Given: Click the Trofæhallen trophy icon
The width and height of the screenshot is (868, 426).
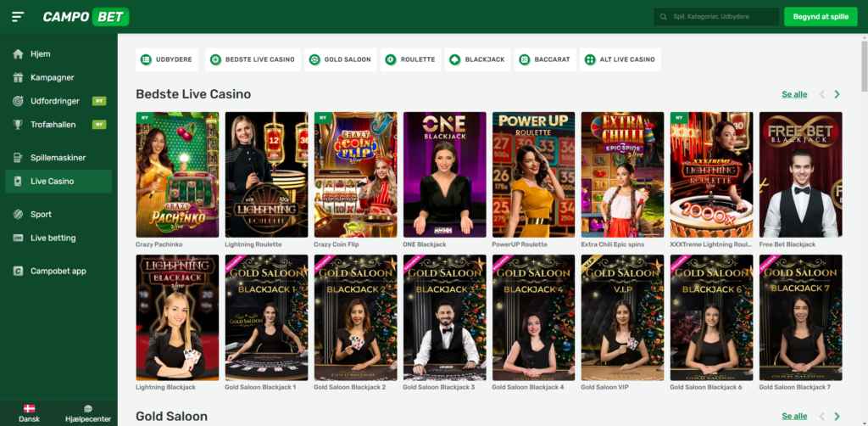Looking at the screenshot, I should tap(19, 125).
